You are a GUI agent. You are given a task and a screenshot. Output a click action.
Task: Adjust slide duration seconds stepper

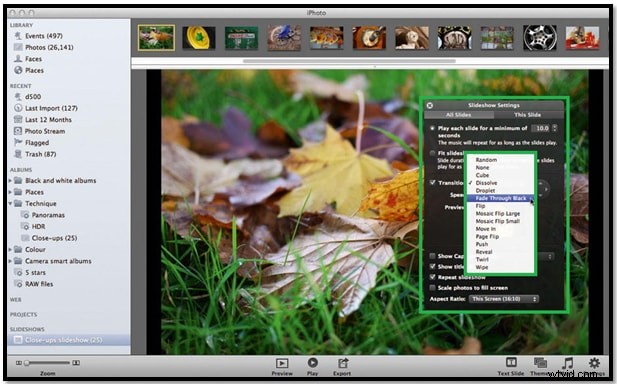(555, 128)
